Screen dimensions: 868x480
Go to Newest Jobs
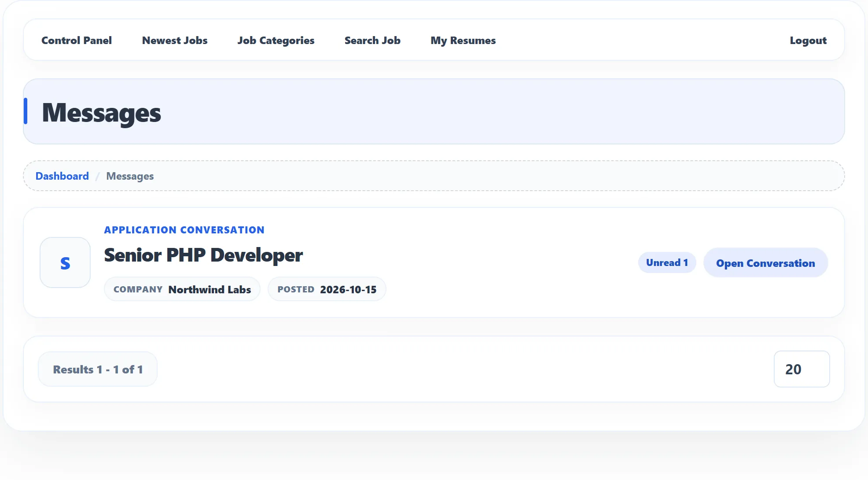(x=175, y=40)
